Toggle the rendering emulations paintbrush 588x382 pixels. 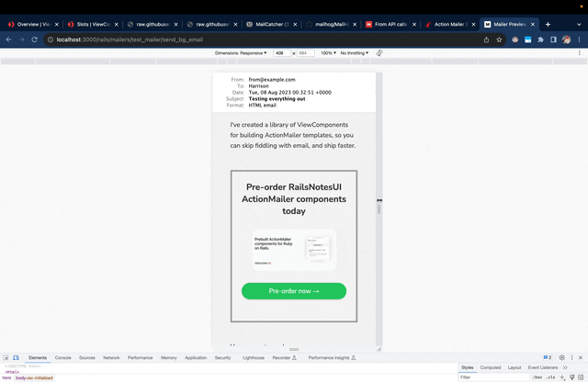[571, 377]
